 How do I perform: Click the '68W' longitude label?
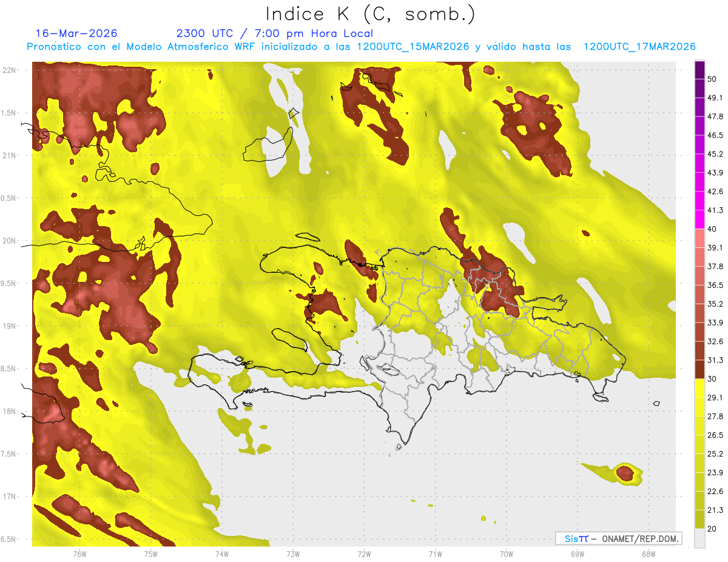(648, 554)
